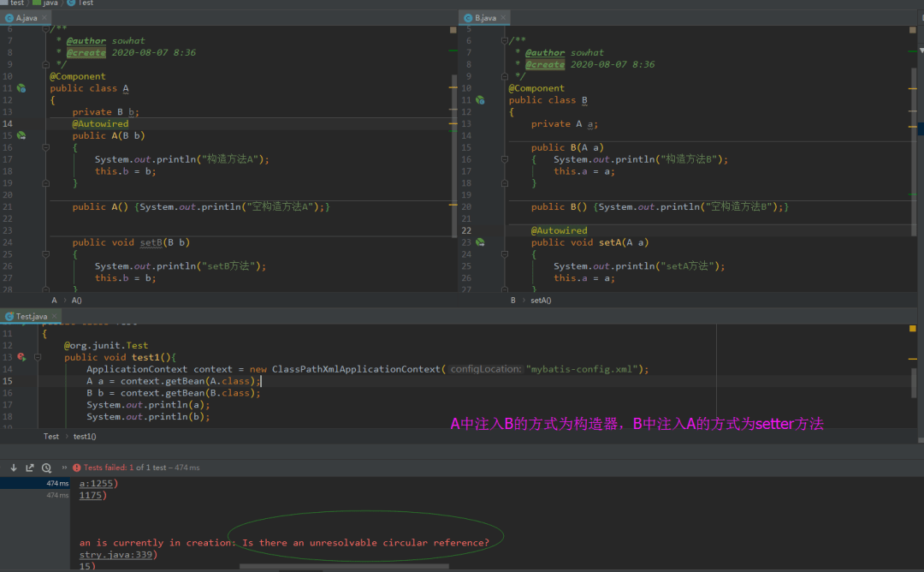The width and height of the screenshot is (924, 572).
Task: Click '@Autowired' annotation on line 22 of B.java
Action: pyautogui.click(x=559, y=230)
